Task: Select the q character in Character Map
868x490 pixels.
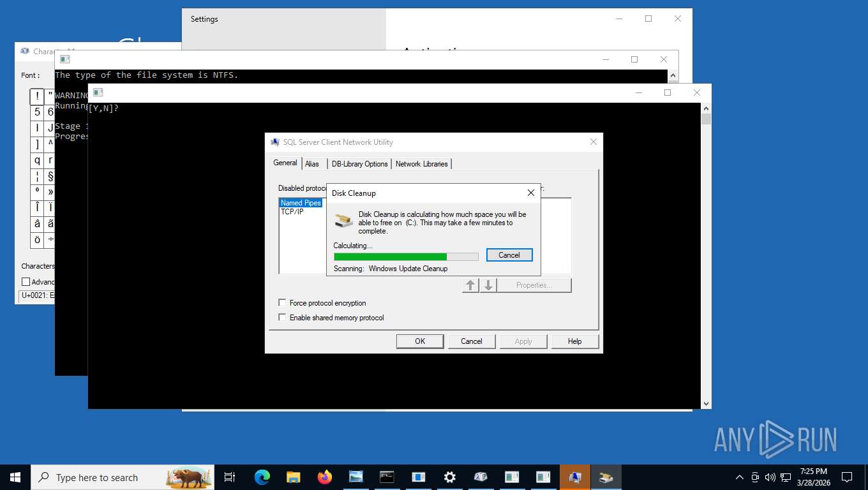Action: tap(37, 160)
